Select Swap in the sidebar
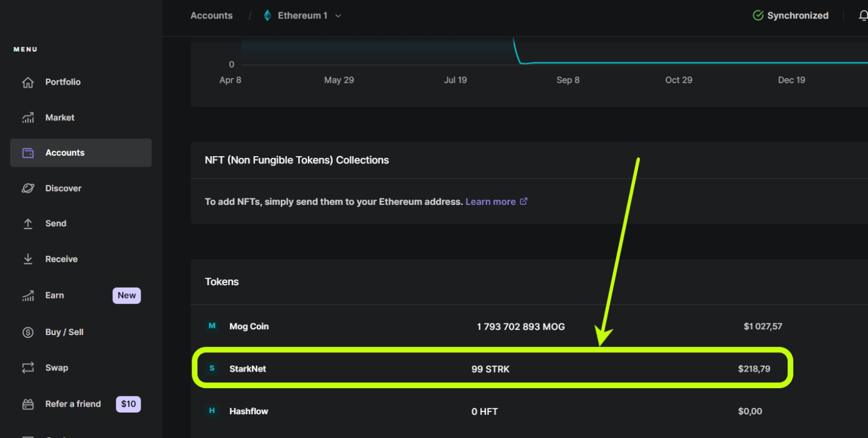 (81, 368)
